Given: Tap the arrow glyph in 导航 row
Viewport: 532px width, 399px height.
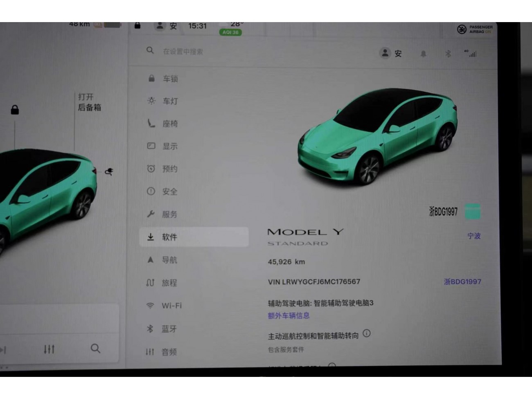Looking at the screenshot, I should tap(150, 259).
